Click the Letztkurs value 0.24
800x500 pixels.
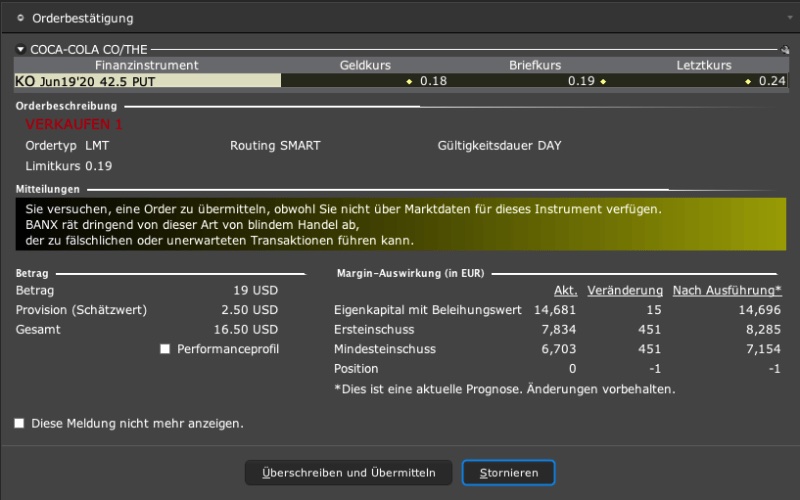(x=772, y=81)
